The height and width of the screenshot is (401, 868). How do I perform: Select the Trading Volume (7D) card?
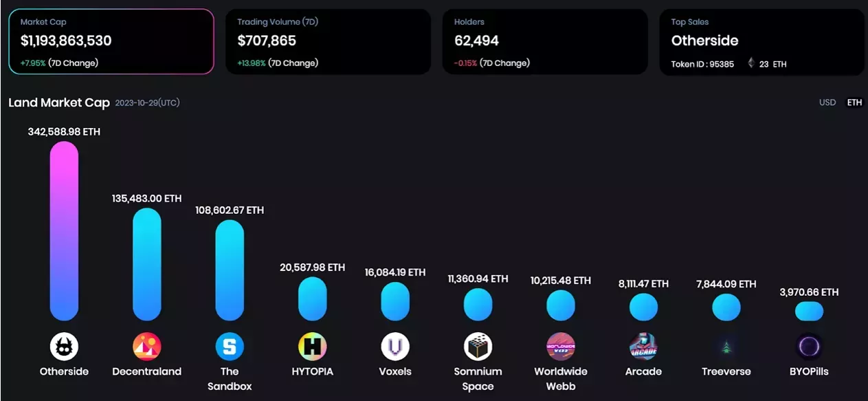pos(328,41)
